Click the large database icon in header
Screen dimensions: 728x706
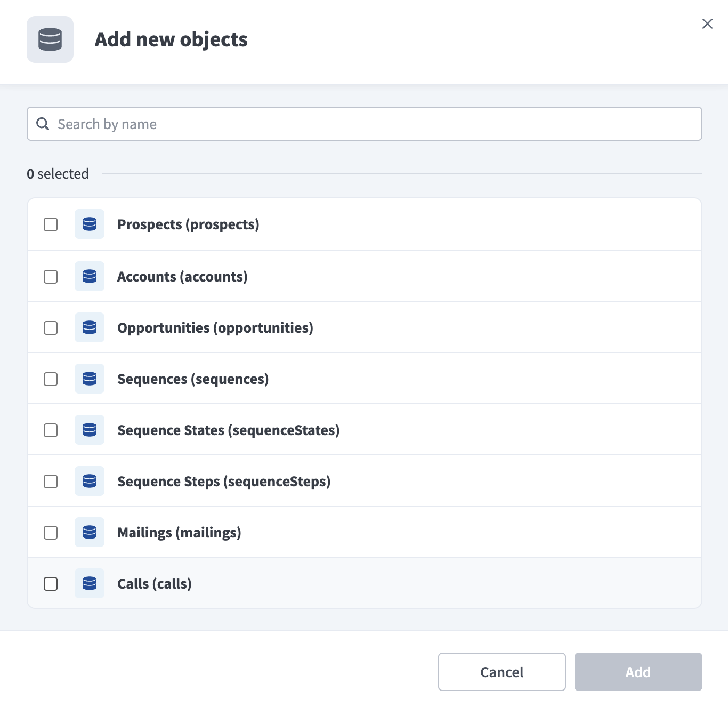[50, 39]
